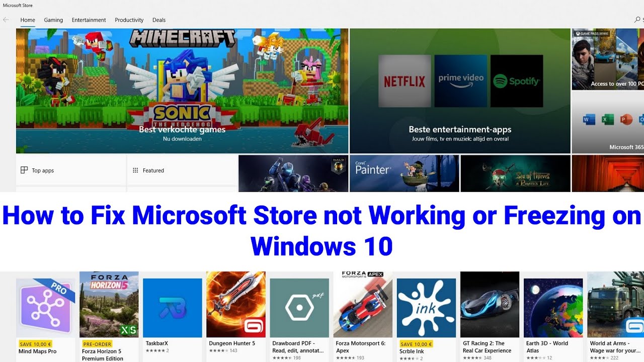Select the Sea of Thieves thumbnail
This screenshot has height=362, width=644.
click(x=516, y=173)
